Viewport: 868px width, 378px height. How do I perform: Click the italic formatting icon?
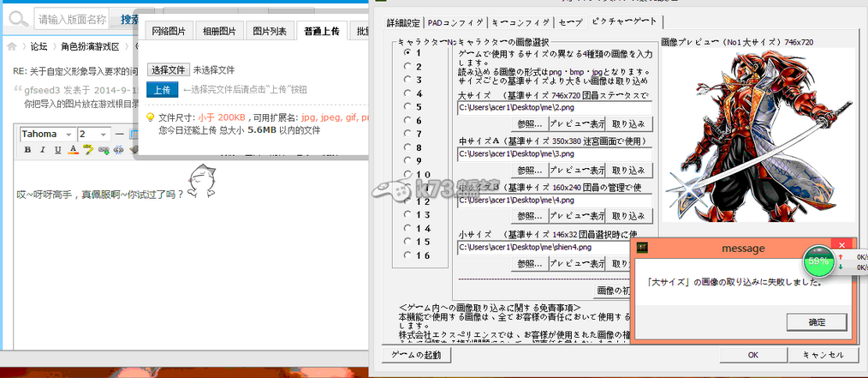(42, 149)
